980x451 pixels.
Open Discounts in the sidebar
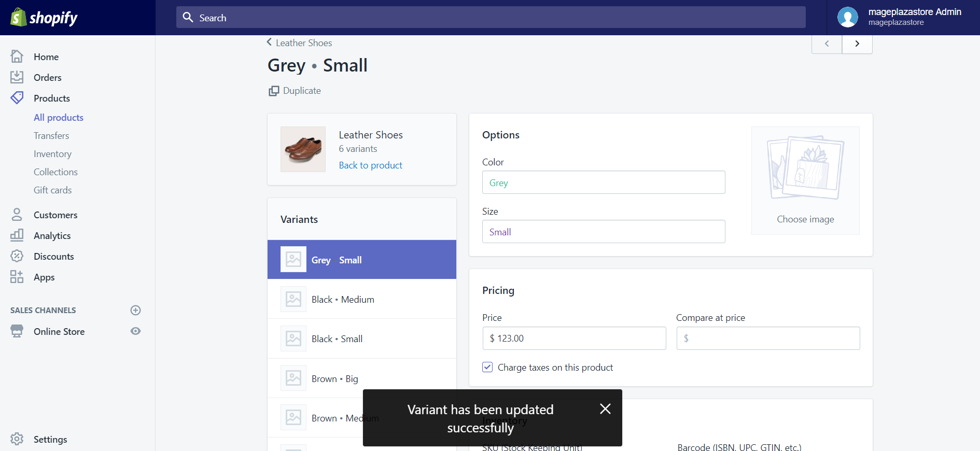click(54, 256)
